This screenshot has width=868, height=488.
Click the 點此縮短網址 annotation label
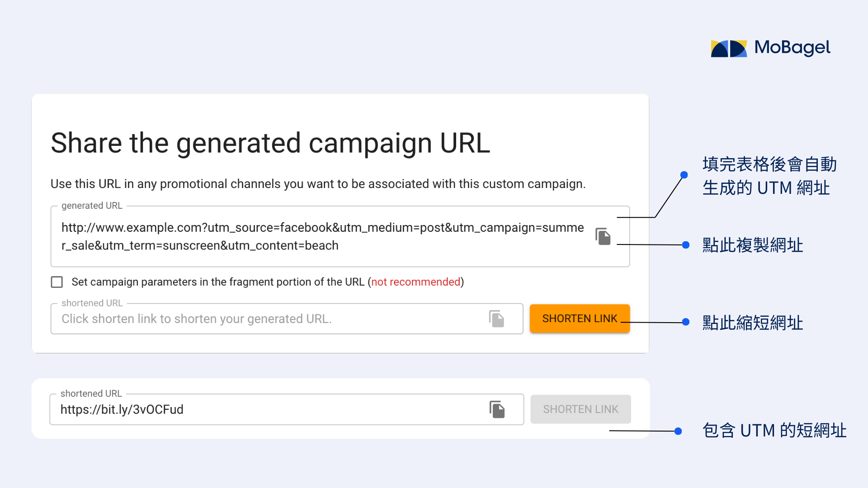pos(753,323)
